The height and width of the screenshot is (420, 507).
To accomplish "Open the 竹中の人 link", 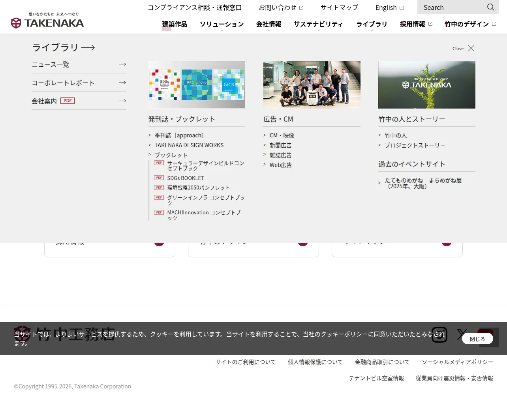I will (x=396, y=135).
